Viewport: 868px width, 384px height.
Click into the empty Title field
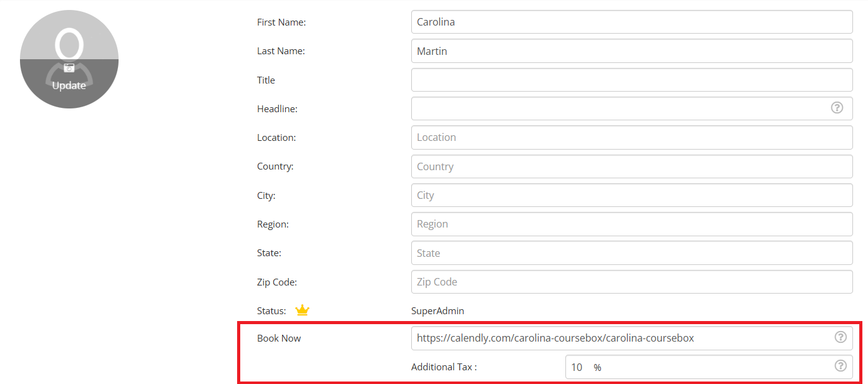[631, 80]
